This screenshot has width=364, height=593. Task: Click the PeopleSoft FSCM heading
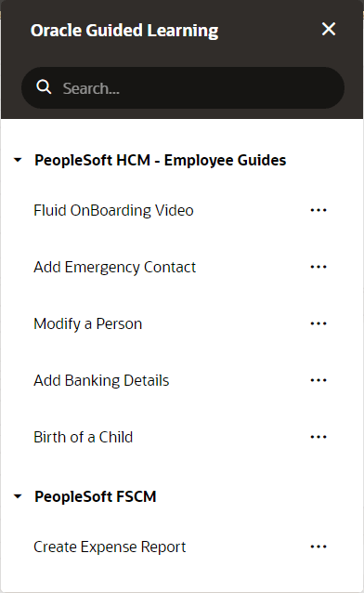(96, 496)
